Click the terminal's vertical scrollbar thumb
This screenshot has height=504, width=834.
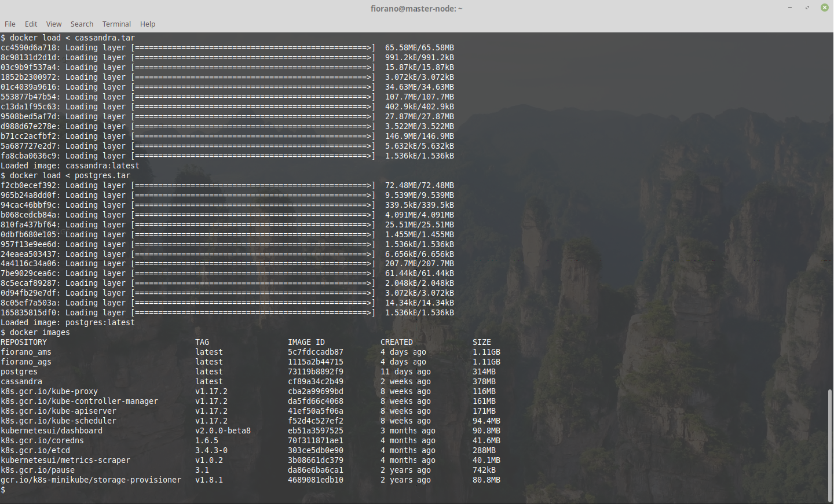[x=830, y=446]
